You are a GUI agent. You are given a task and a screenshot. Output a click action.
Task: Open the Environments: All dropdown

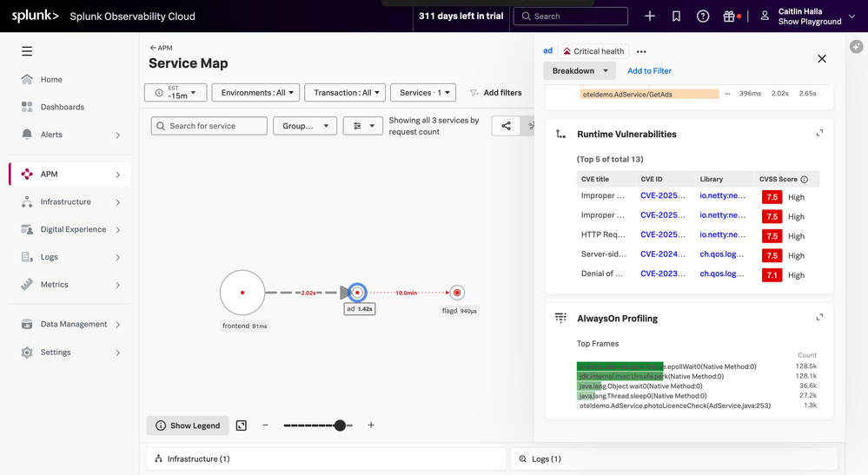(x=255, y=92)
